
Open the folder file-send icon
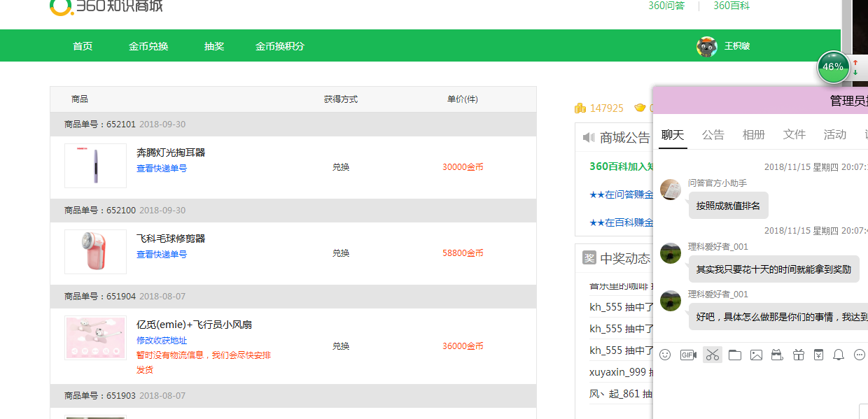point(734,355)
